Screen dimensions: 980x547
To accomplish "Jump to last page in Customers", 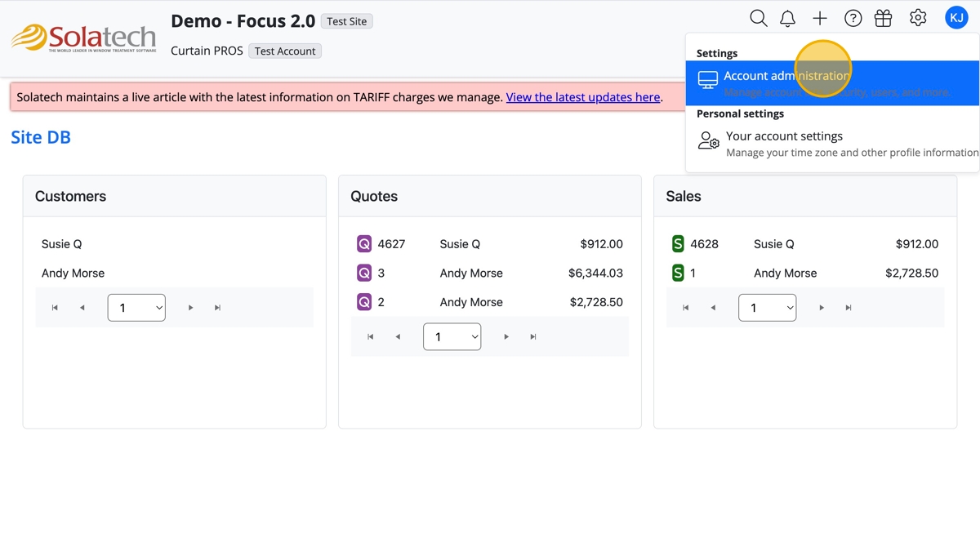I will point(217,308).
